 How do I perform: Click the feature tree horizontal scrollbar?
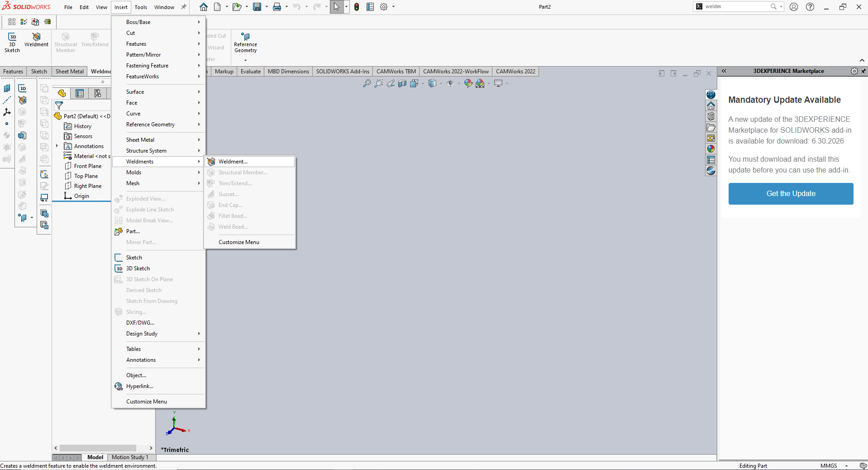[x=98, y=448]
